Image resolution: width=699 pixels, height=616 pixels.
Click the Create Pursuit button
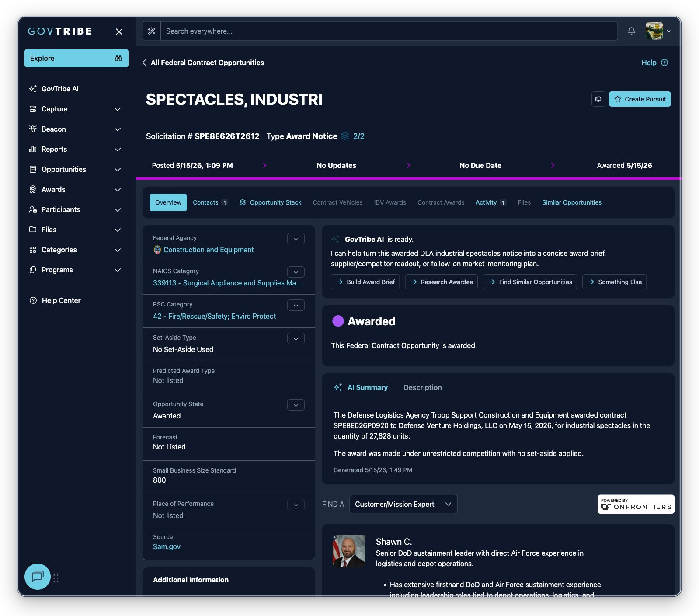[640, 99]
